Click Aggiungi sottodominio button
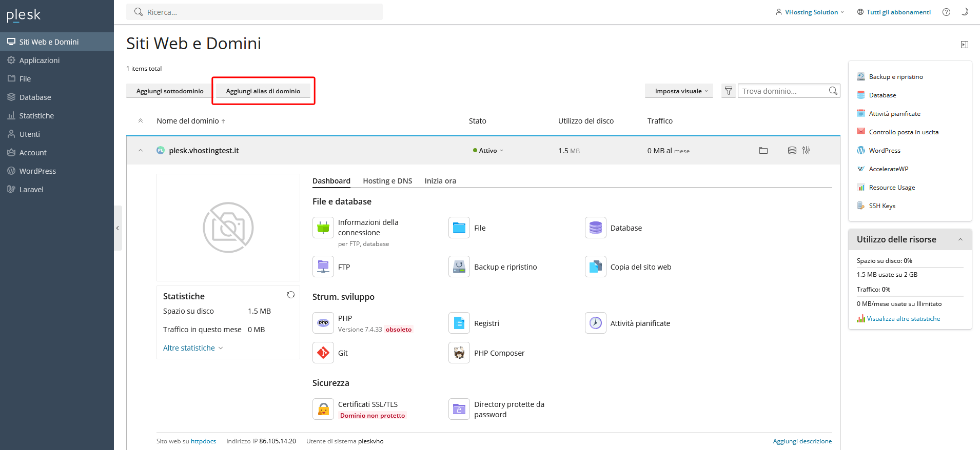 pos(170,91)
